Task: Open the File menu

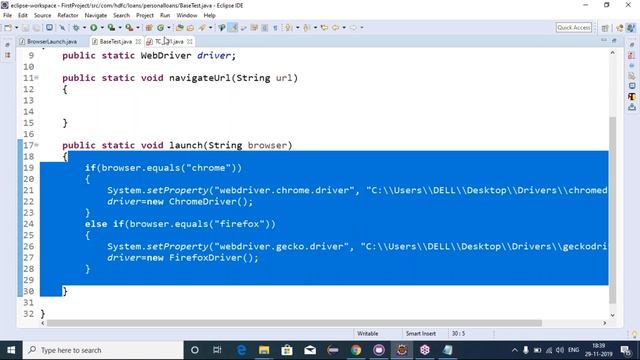Action: tap(7, 15)
